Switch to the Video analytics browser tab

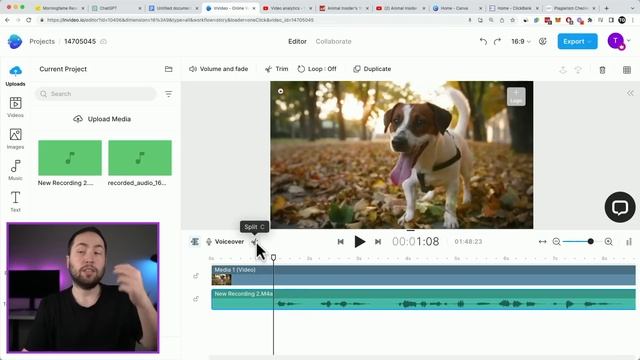[x=287, y=8]
